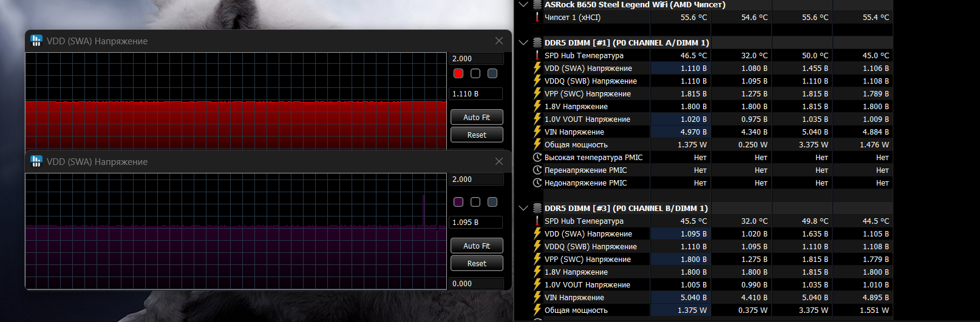Click the lightning icon of DIMM #1 VIN Напряжение
The height and width of the screenshot is (322, 980).
(x=537, y=132)
